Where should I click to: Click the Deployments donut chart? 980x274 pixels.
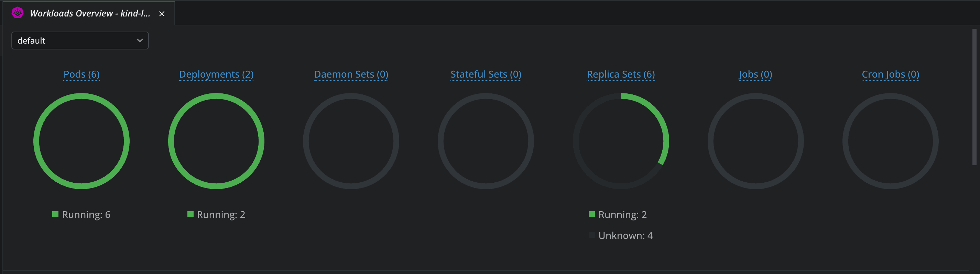pyautogui.click(x=216, y=141)
